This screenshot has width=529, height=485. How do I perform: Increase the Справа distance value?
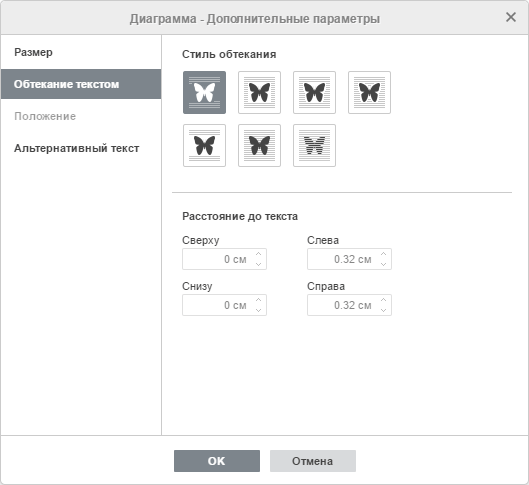tap(383, 300)
